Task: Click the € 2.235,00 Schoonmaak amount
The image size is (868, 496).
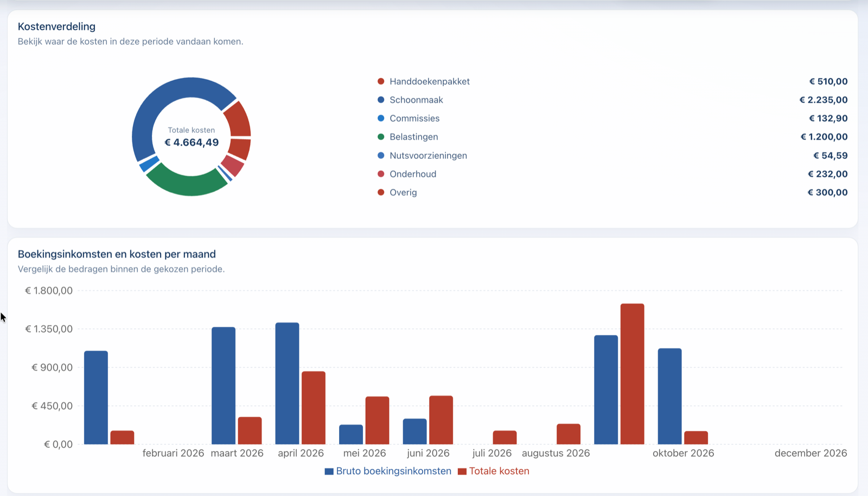Action: click(x=823, y=100)
